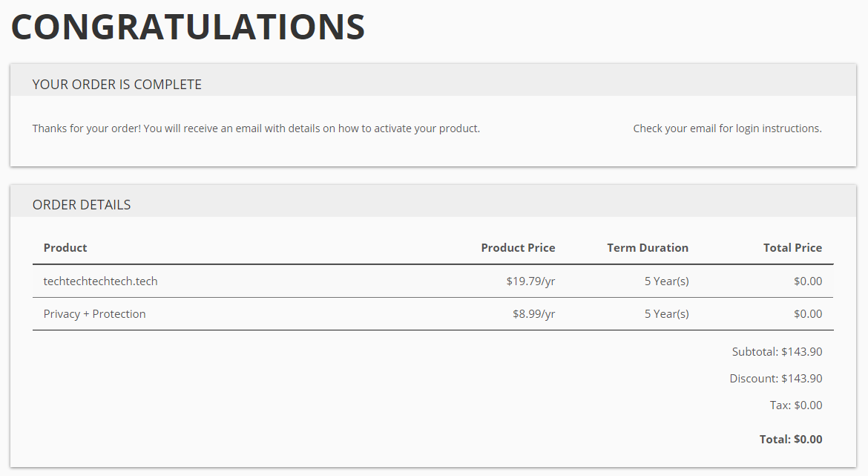Click the Tax: $0.00 line

(x=795, y=405)
